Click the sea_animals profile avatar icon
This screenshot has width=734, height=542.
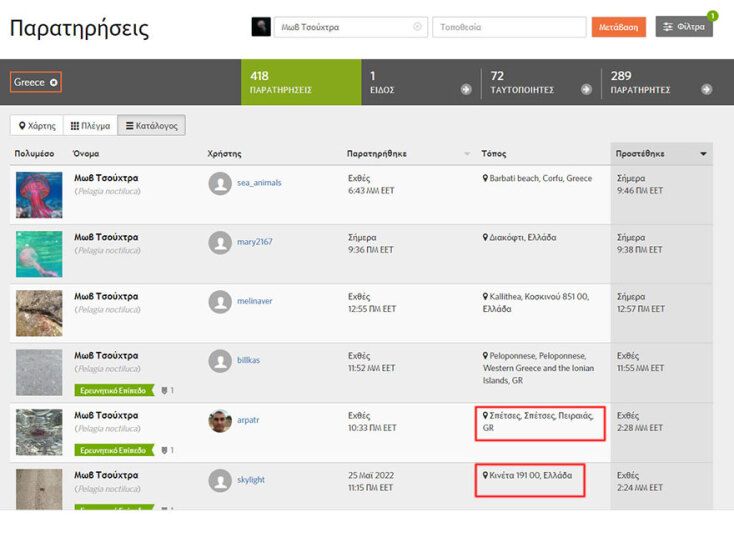click(x=220, y=183)
